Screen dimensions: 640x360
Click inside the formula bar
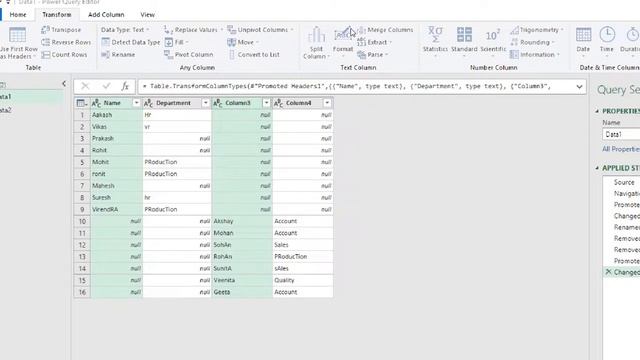pos(355,86)
